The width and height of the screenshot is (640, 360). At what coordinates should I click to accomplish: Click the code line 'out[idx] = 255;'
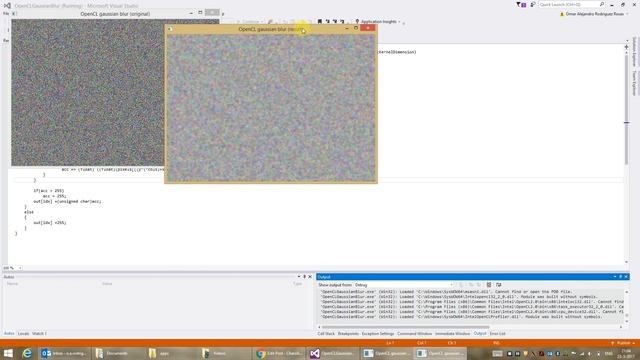[50, 223]
